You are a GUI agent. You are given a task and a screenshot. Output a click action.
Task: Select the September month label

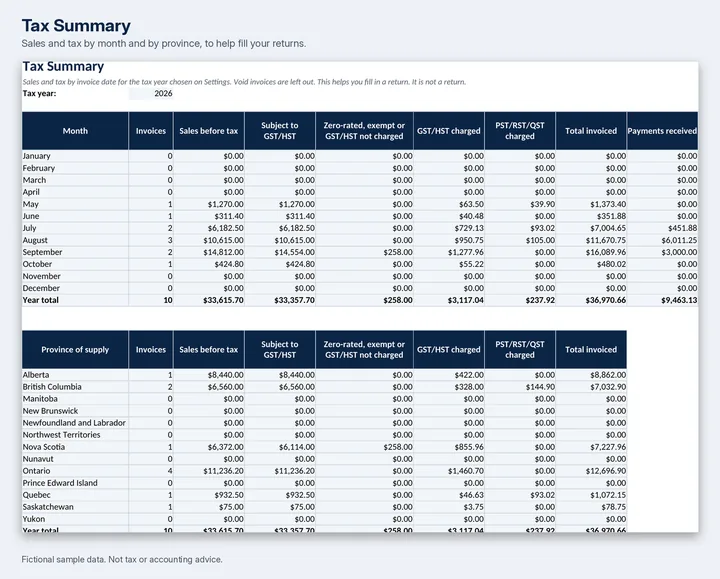(42, 252)
